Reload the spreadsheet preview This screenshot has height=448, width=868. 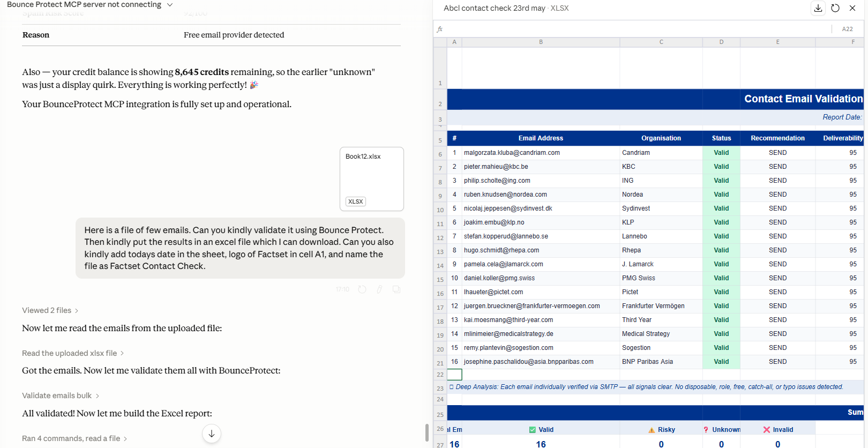click(835, 8)
